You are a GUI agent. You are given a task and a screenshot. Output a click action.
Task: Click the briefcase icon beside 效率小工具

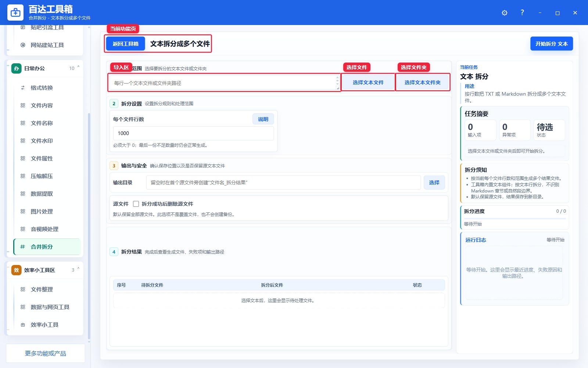23,325
